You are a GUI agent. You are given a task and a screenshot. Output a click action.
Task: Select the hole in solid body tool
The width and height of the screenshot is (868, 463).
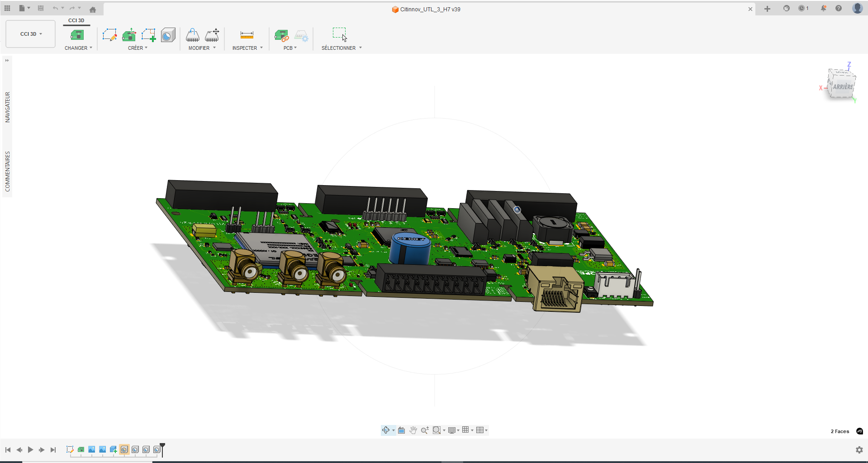168,35
